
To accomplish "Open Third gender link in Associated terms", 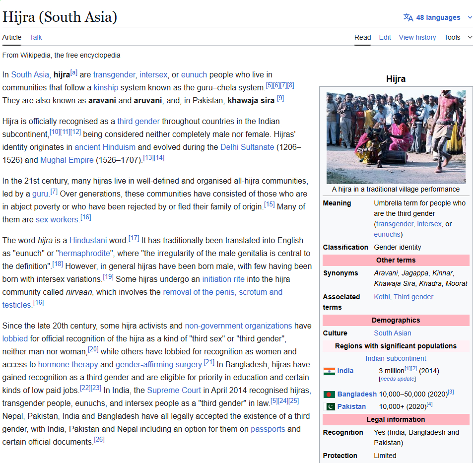I will 413,297.
